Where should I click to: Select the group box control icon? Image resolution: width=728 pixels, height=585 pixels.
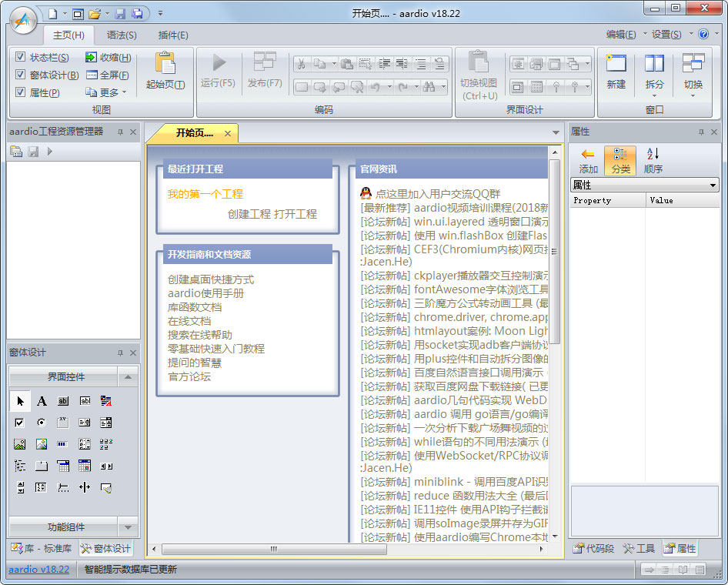coord(62,423)
